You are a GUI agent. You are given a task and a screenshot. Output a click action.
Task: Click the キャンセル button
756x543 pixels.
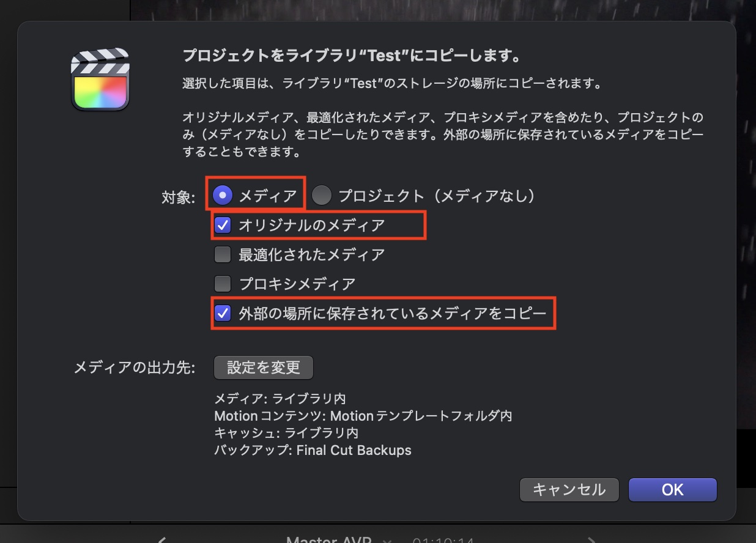(x=569, y=490)
